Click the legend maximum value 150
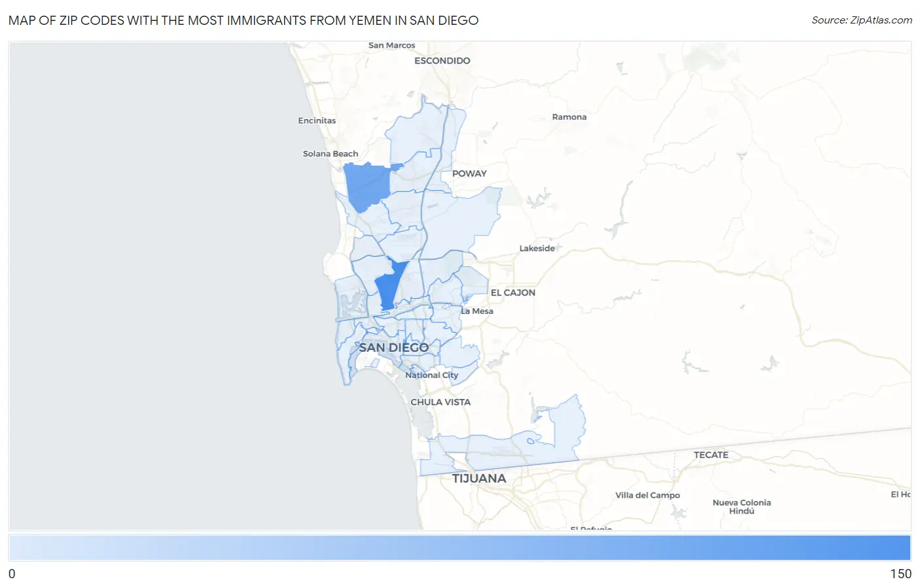The height and width of the screenshot is (588, 920). tap(900, 574)
